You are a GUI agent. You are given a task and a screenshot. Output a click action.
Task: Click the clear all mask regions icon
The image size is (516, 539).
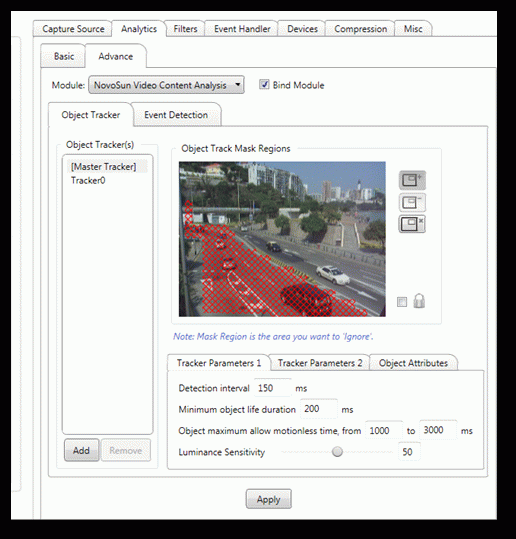[412, 224]
